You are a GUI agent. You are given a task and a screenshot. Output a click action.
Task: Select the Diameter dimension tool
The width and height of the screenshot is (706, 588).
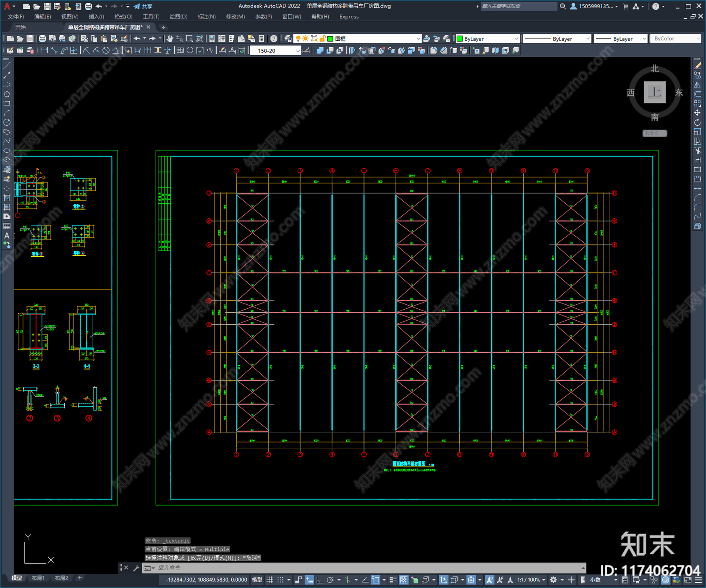[x=106, y=50]
